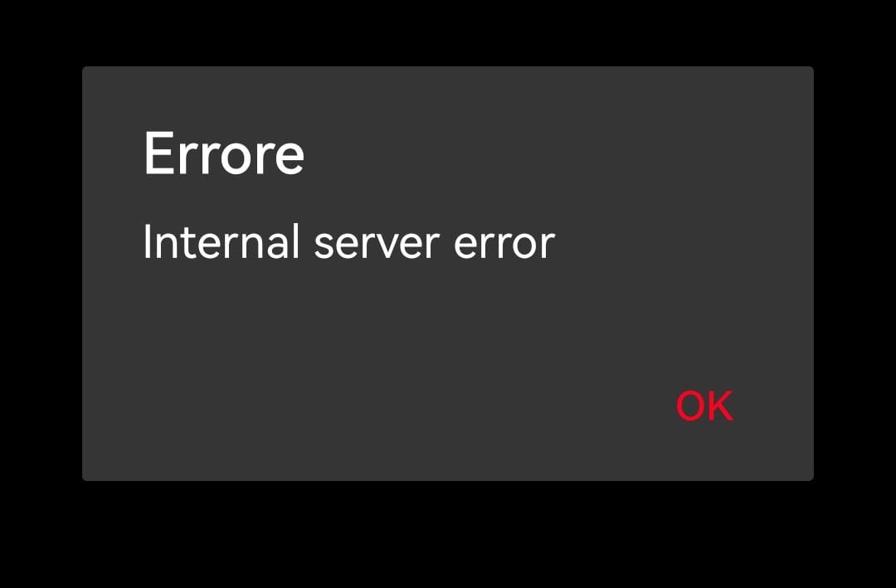Select the word server in the message
Viewport: 896px width, 588px height.
click(x=377, y=245)
